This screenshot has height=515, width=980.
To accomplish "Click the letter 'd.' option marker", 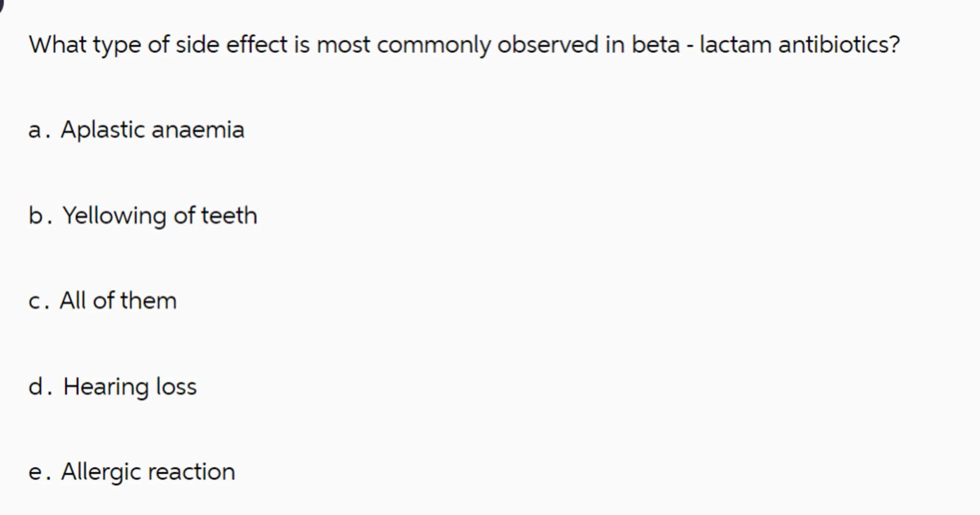I will coord(39,386).
